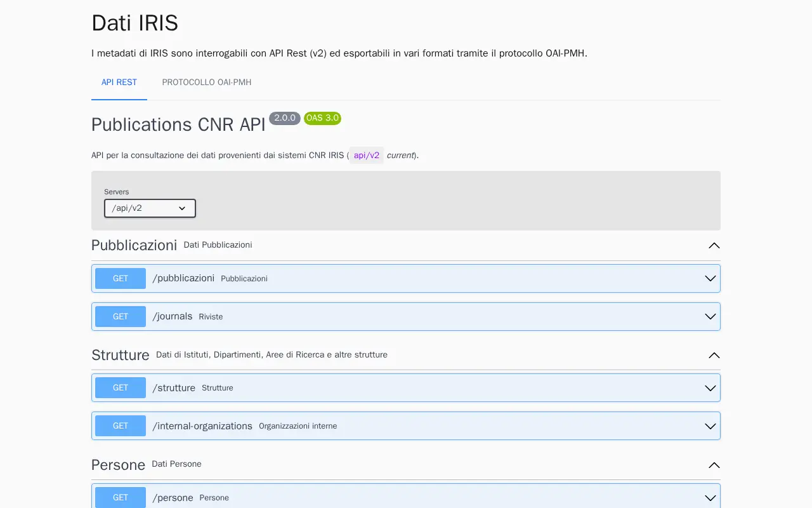Image resolution: width=812 pixels, height=508 pixels.
Task: Click GET button for /pubblicazioni
Action: 121,279
